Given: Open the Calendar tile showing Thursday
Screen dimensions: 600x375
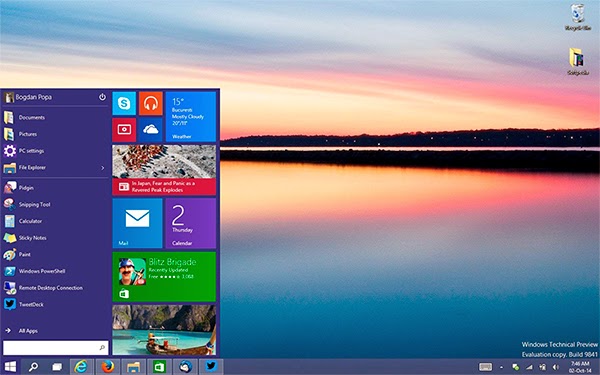Looking at the screenshot, I should pyautogui.click(x=191, y=223).
